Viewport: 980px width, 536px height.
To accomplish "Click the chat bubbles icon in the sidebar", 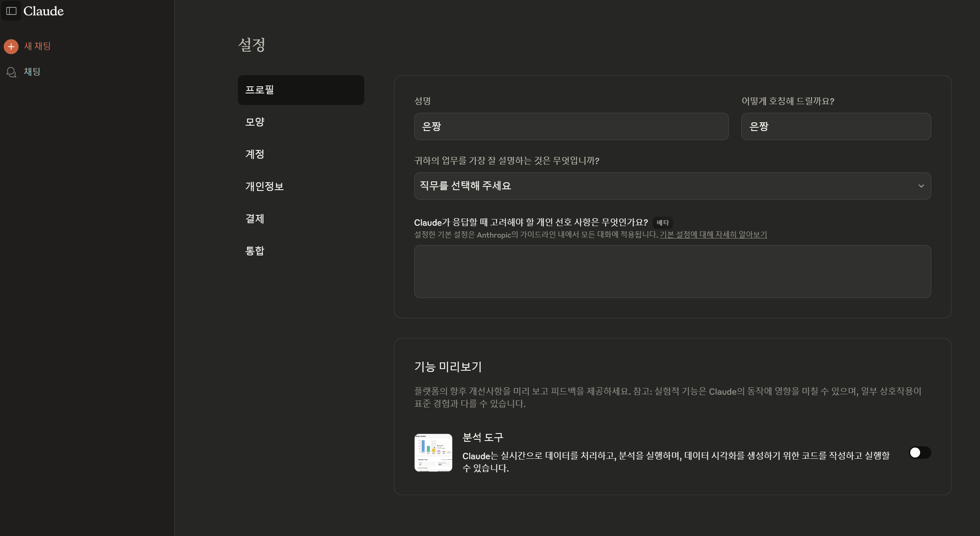I will click(11, 72).
